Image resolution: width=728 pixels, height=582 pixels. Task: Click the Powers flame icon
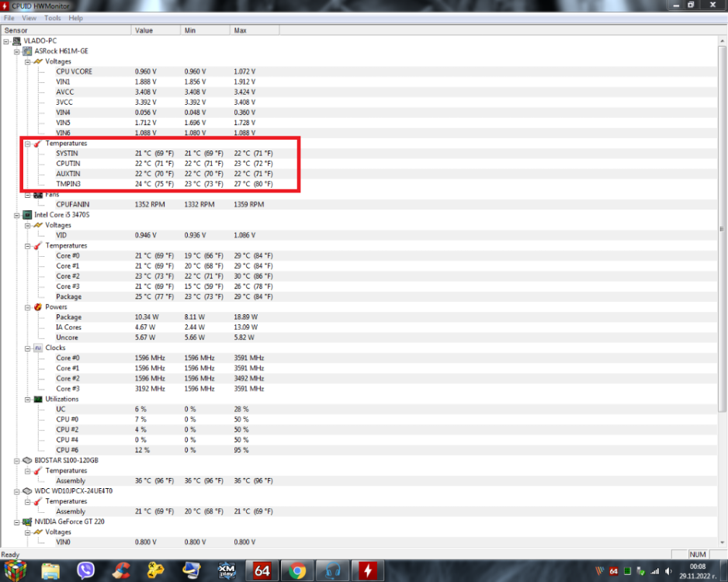click(38, 307)
